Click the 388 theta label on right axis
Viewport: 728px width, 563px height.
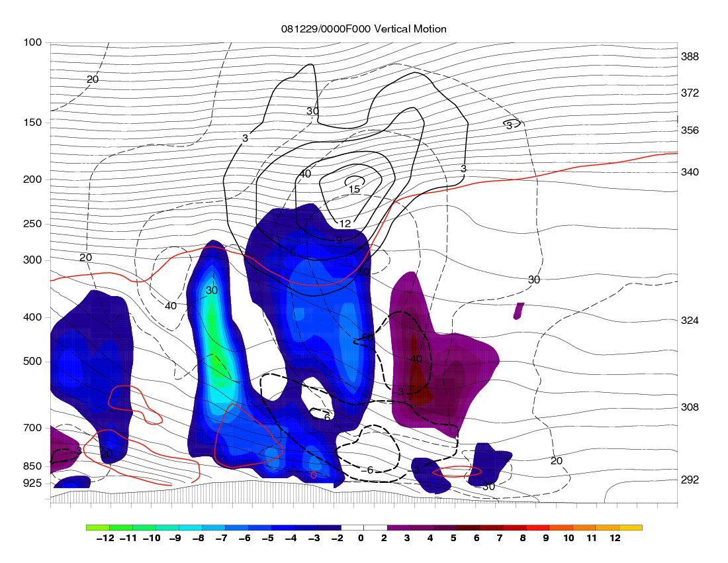[690, 57]
